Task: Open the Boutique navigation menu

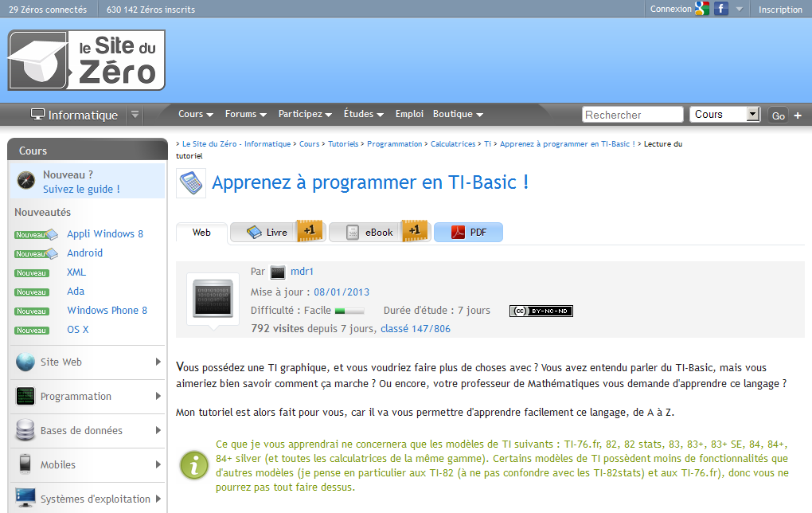Action: pos(458,114)
